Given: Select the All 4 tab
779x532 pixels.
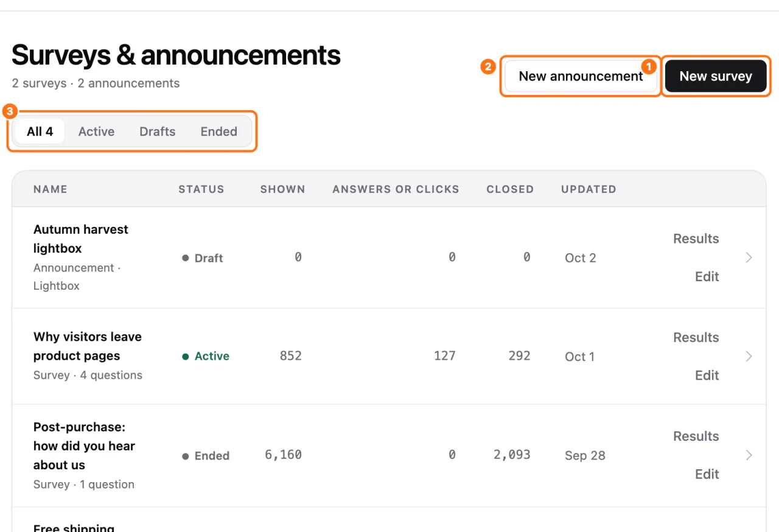Looking at the screenshot, I should [x=40, y=131].
